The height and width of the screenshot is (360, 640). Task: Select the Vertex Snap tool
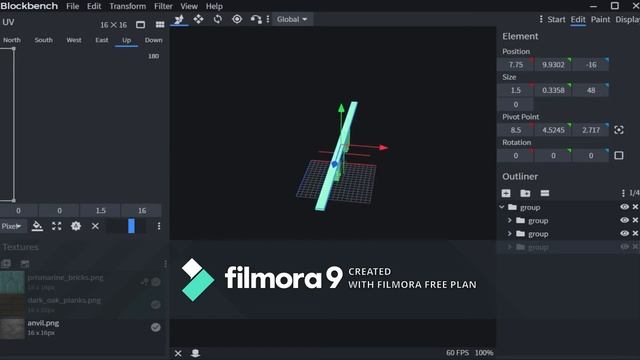pyautogui.click(x=256, y=19)
